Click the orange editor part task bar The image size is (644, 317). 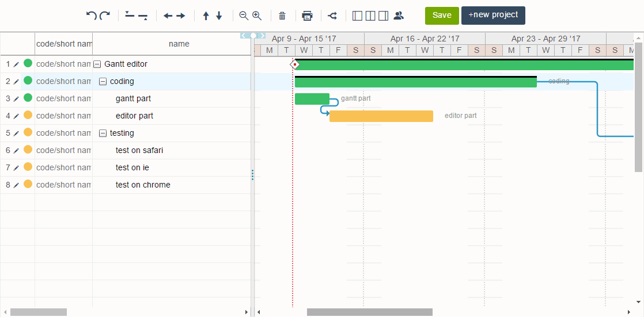381,116
